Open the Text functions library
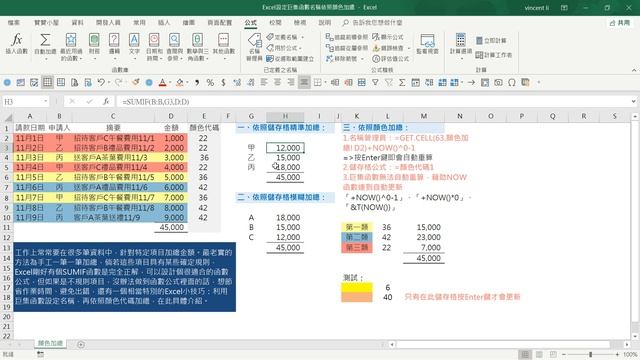This screenshot has height=360, width=640. 134,46
